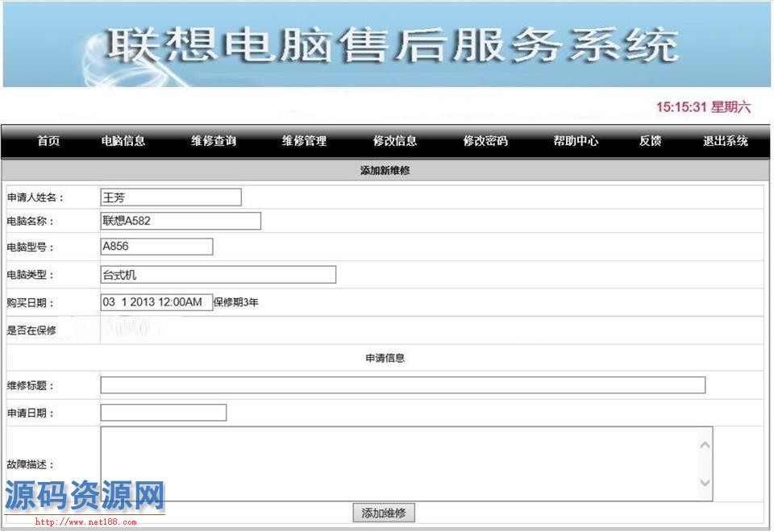Visit the 帮助中心 menu item
This screenshot has width=774, height=532.
(576, 141)
